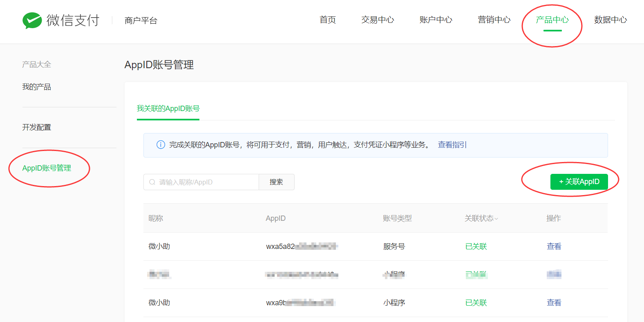Go to 交易中心 in top navigation
Viewport: 644px width, 322px height.
(378, 20)
